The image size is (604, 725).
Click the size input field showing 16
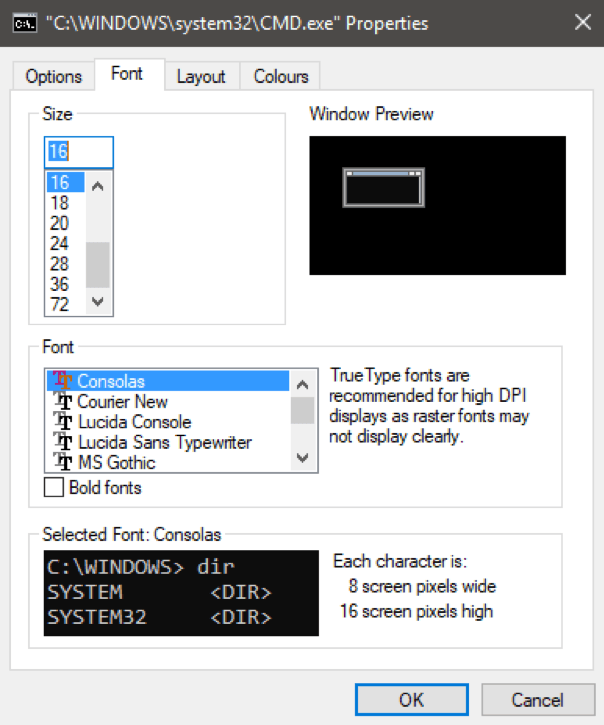79,152
